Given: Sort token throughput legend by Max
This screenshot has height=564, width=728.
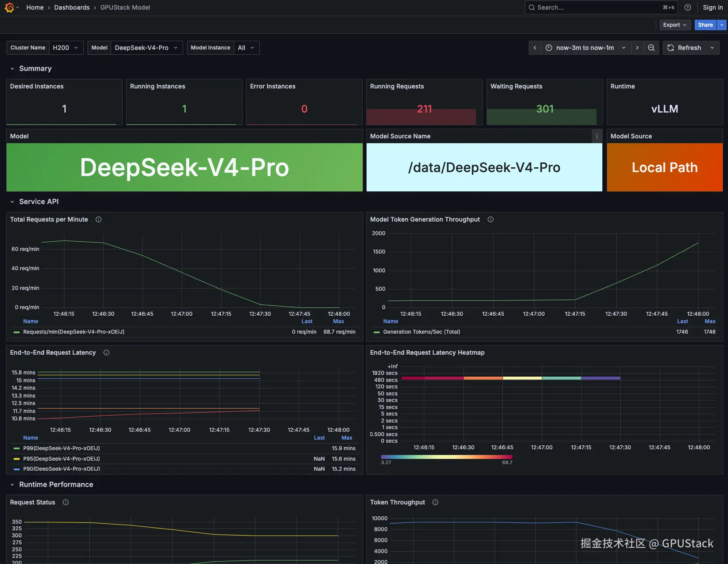Looking at the screenshot, I should 710,321.
